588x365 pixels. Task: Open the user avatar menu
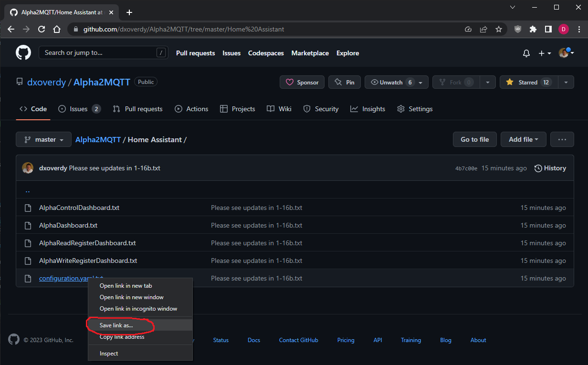pyautogui.click(x=566, y=53)
